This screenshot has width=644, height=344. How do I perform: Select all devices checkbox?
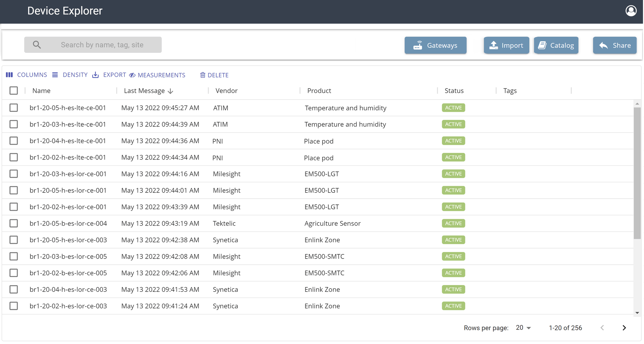tap(14, 91)
